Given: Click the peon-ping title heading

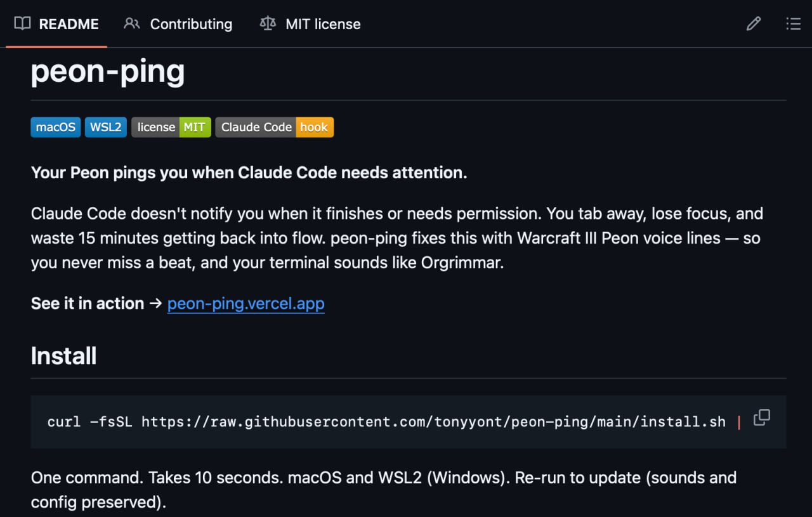Looking at the screenshot, I should [x=108, y=71].
